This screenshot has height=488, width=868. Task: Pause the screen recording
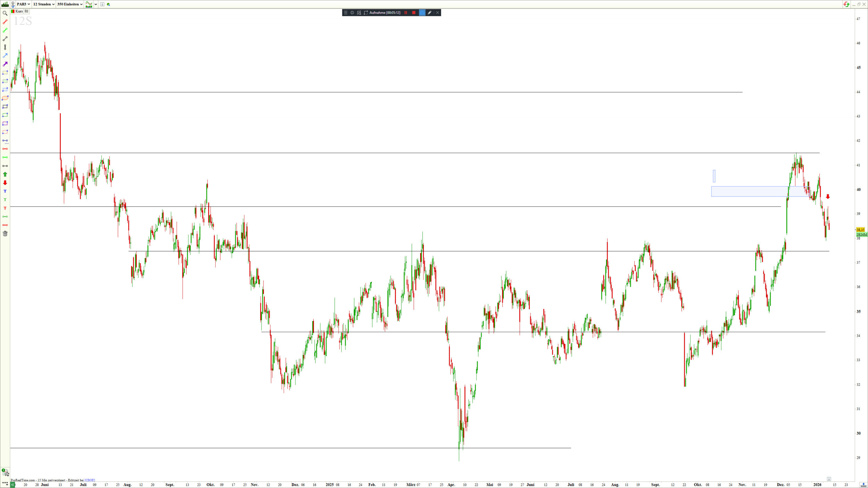pyautogui.click(x=406, y=12)
